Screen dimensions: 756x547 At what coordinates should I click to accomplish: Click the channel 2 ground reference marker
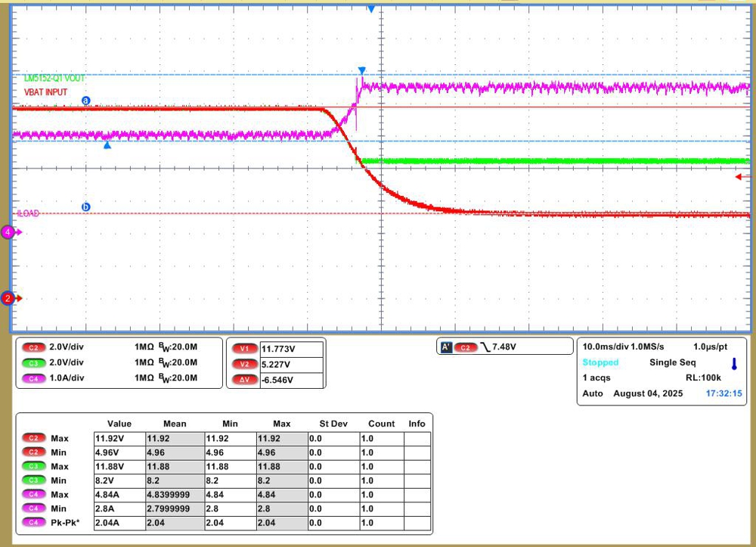point(8,299)
